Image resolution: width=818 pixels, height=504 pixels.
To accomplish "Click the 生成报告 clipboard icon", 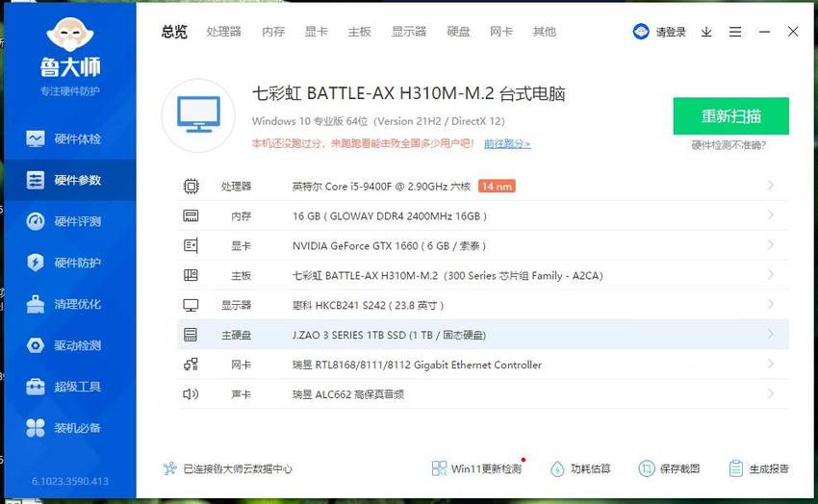I will [x=736, y=468].
